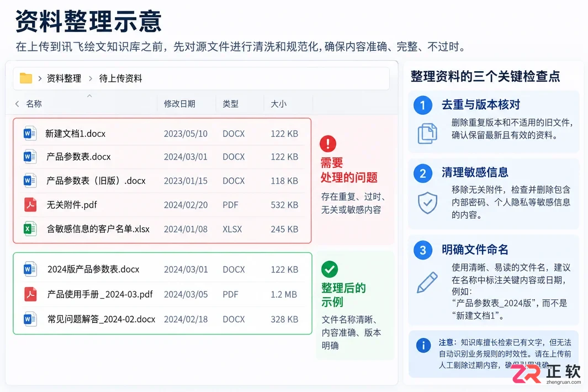The width and height of the screenshot is (588, 392).
Task: Select file name 无关附件.pdf
Action: tap(72, 205)
